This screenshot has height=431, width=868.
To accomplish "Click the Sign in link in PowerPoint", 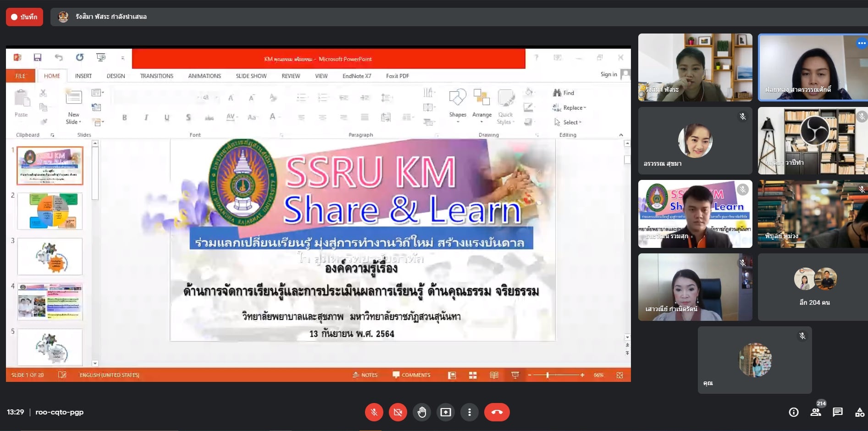I will click(608, 74).
